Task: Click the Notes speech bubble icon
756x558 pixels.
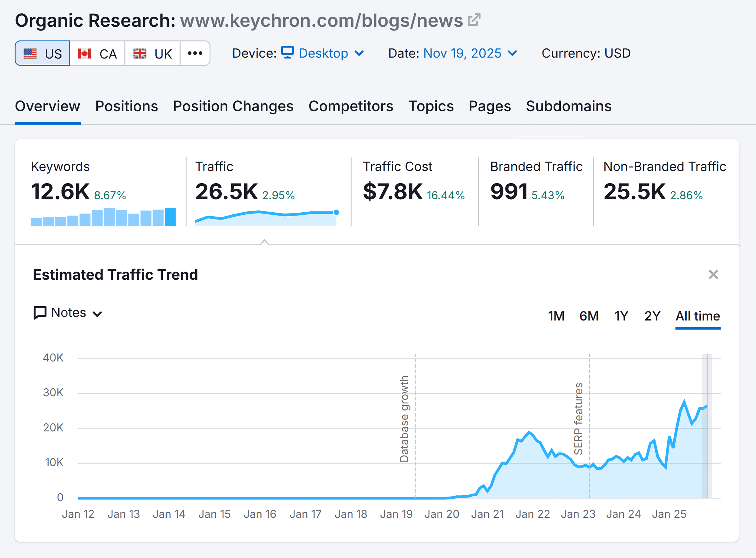Action: pyautogui.click(x=40, y=313)
